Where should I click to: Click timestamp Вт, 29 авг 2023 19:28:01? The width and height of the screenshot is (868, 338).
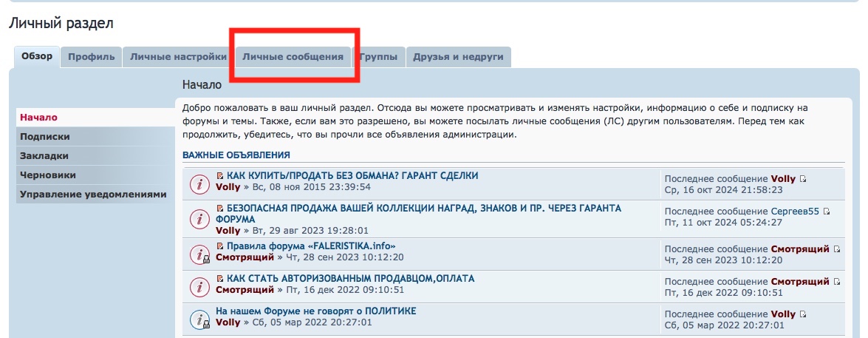point(310,231)
